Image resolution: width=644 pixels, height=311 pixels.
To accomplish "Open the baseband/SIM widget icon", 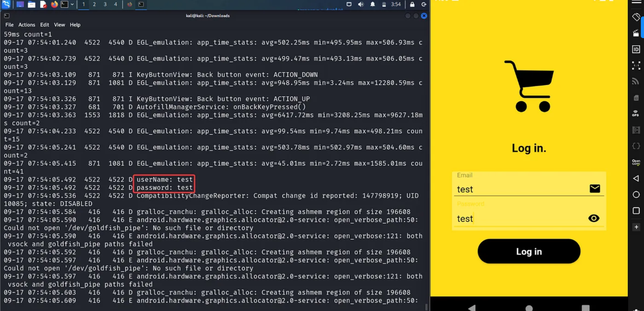I will click(636, 97).
